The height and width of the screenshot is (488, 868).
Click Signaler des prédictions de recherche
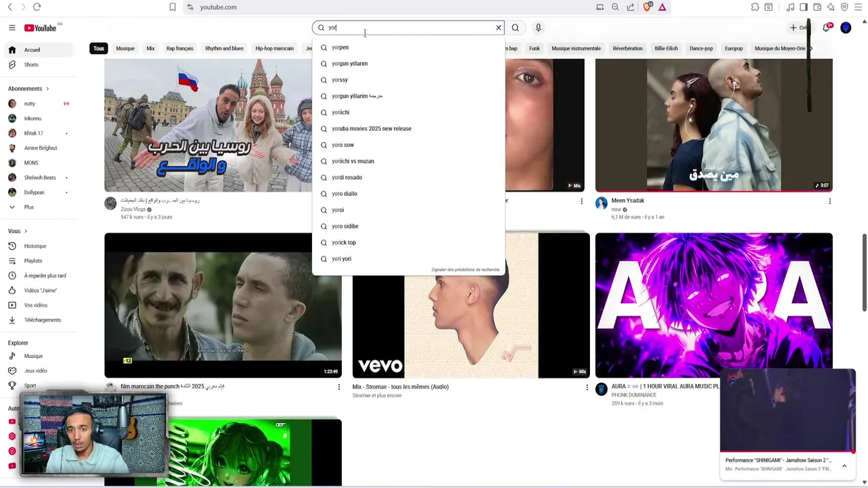[465, 270]
